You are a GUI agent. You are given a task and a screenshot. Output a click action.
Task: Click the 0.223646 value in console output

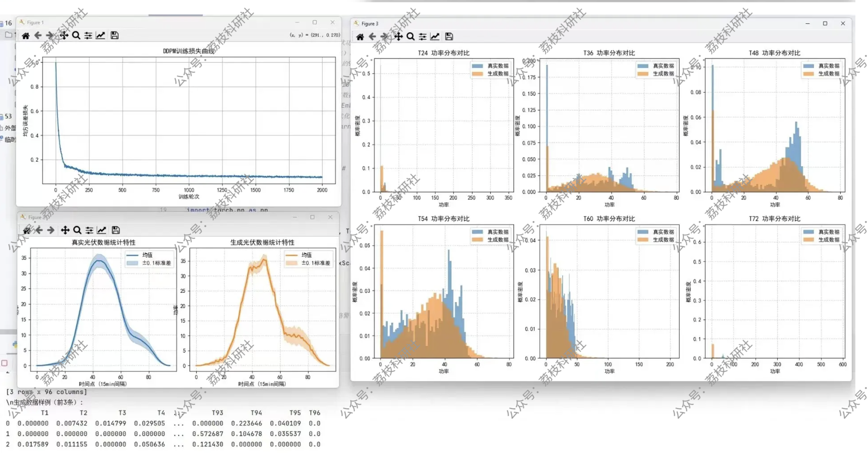pos(246,423)
